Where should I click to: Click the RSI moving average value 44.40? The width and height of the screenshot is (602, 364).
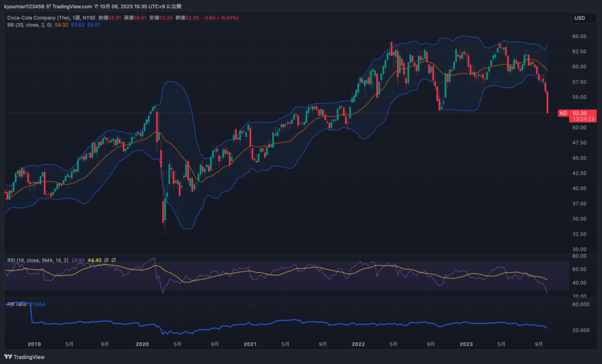[95, 260]
